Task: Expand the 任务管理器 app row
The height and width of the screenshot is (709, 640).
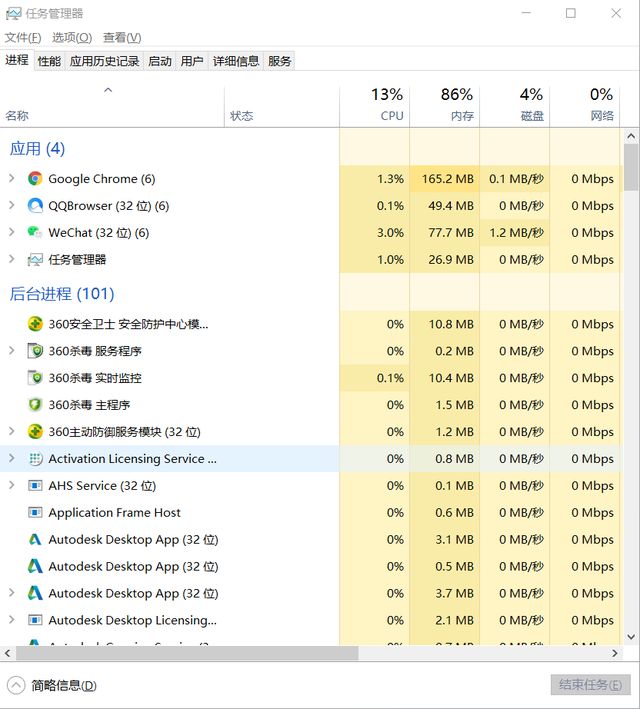Action: tap(12, 259)
